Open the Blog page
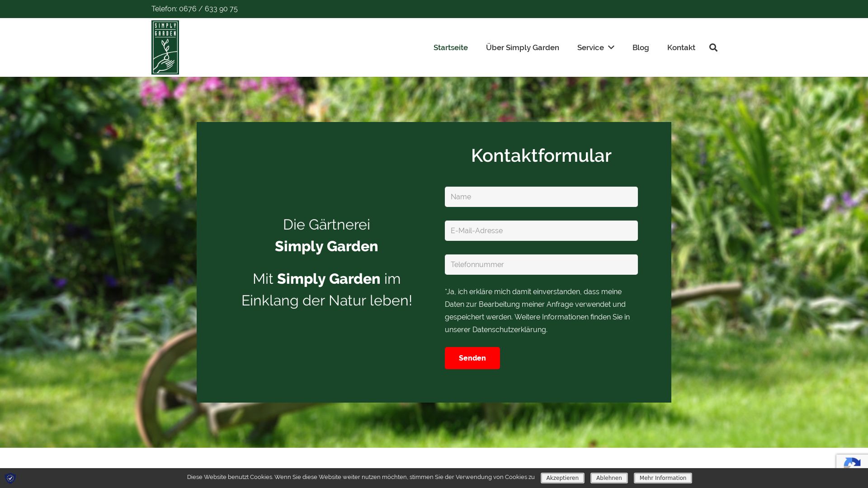868x488 pixels. pos(641,47)
